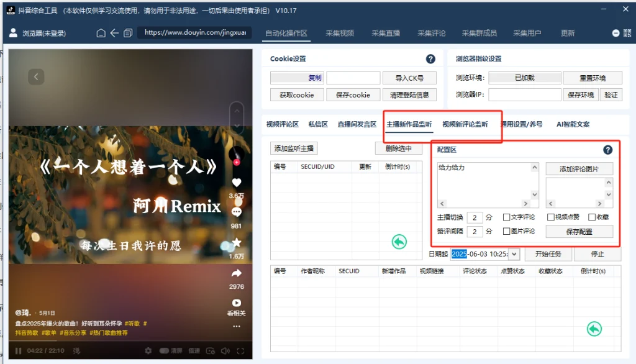Viewport: 636px width, 364px height.
Task: Click the 保存配置 button
Action: [x=579, y=232]
